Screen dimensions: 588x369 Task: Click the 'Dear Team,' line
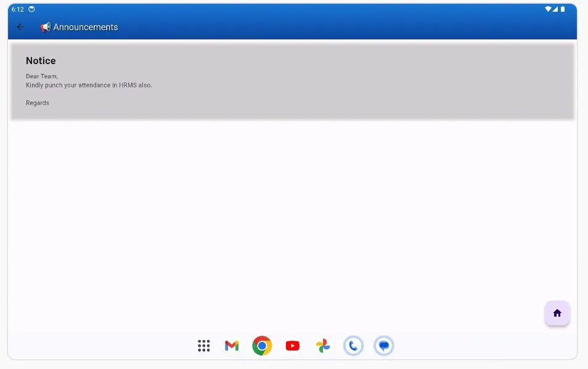pyautogui.click(x=42, y=76)
